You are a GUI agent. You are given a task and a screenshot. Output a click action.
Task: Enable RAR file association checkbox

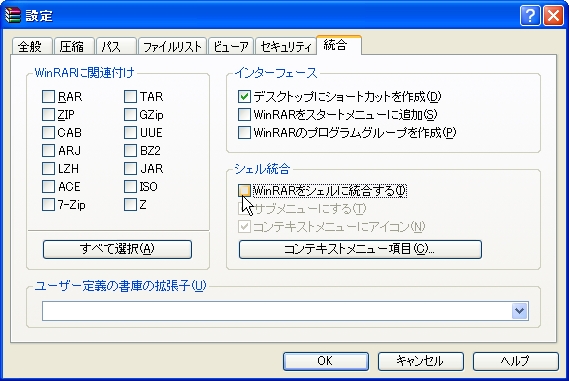[x=48, y=97]
